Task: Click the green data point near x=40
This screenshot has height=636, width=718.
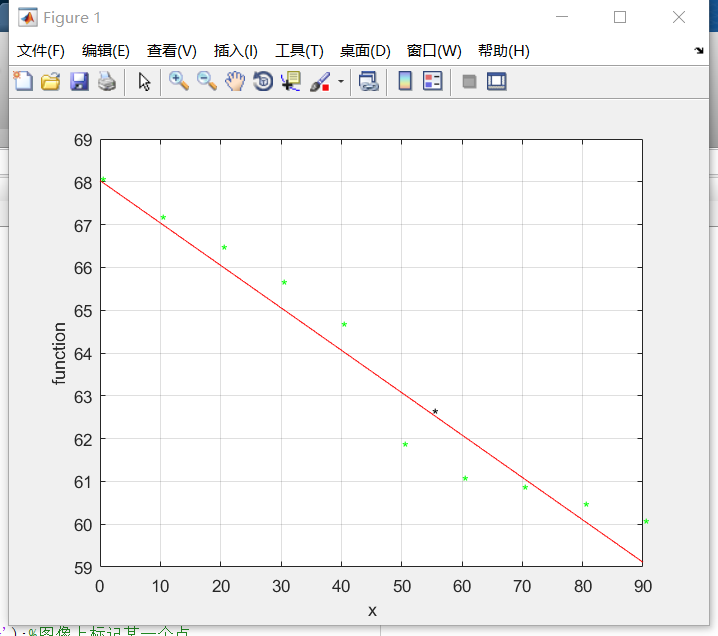Action: pos(344,324)
